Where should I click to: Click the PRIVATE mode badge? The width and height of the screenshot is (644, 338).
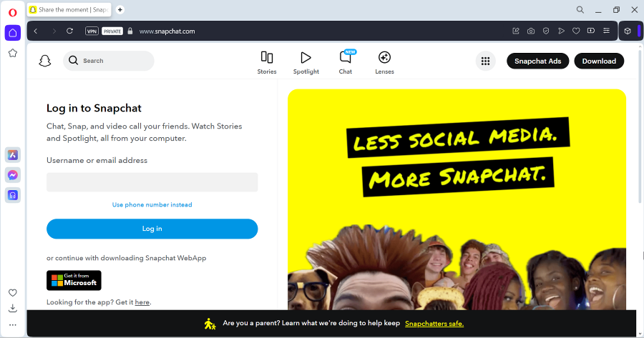point(112,31)
